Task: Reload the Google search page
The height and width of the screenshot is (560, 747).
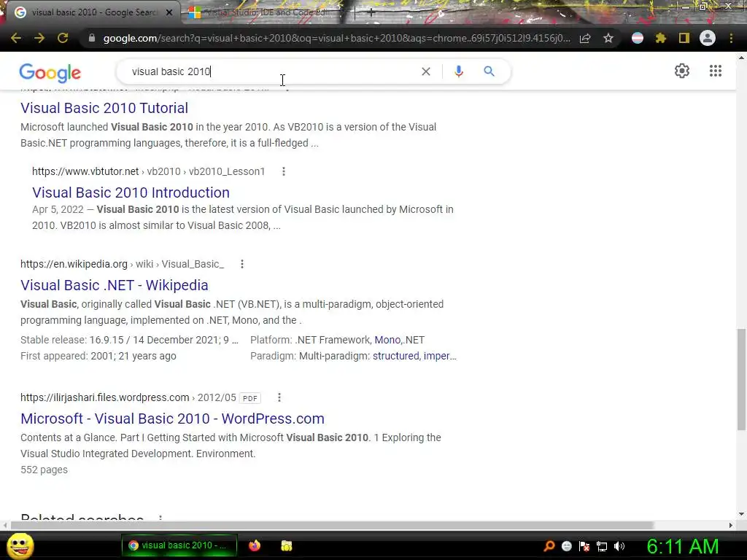Action: (x=63, y=38)
